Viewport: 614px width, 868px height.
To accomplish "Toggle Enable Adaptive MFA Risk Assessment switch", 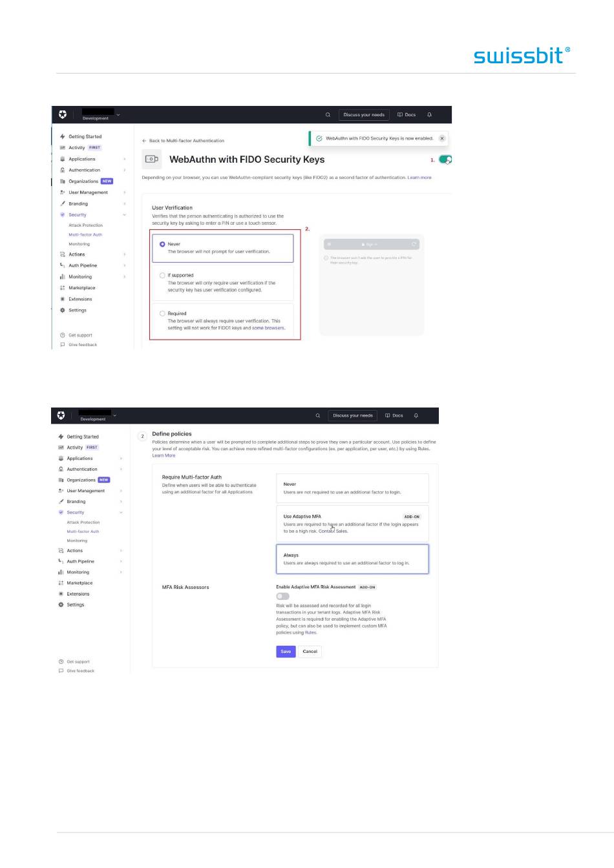I will pyautogui.click(x=282, y=596).
